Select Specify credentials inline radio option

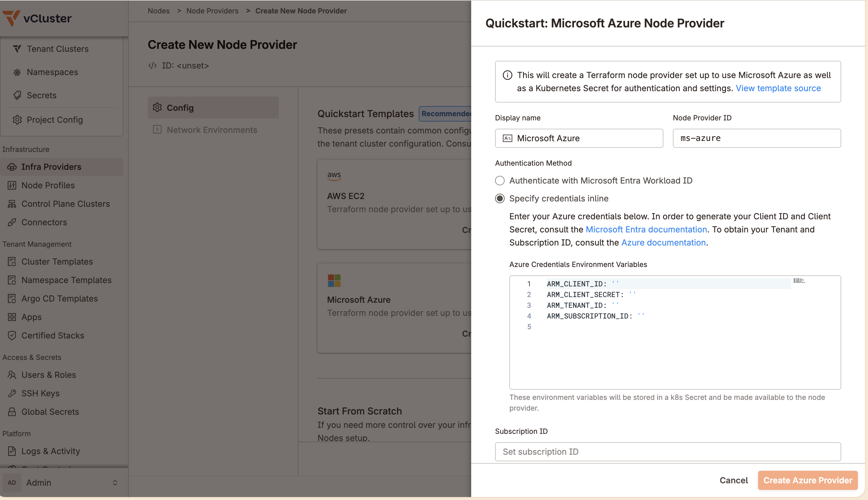[500, 198]
